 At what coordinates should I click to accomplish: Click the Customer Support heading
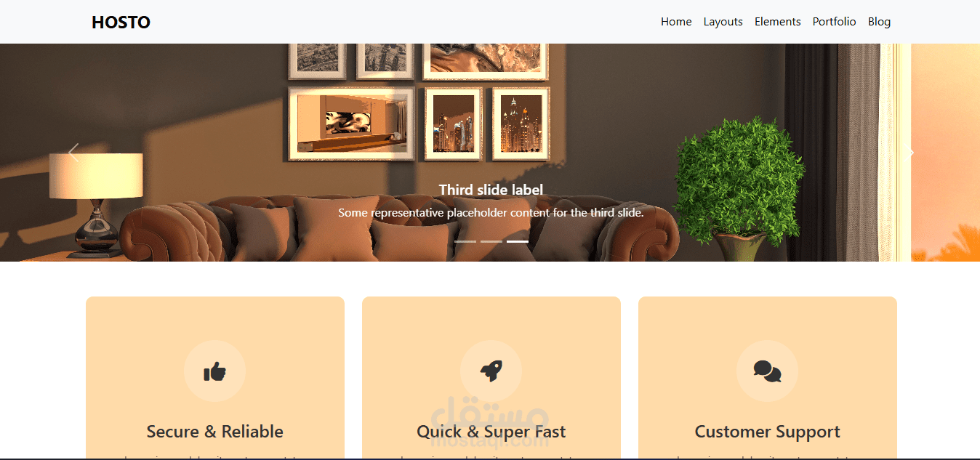[768, 432]
